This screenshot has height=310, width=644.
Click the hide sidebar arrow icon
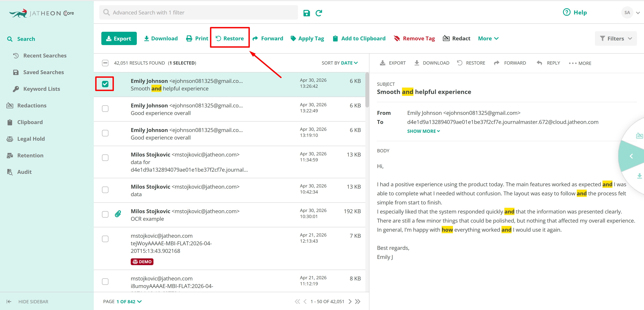click(x=9, y=301)
